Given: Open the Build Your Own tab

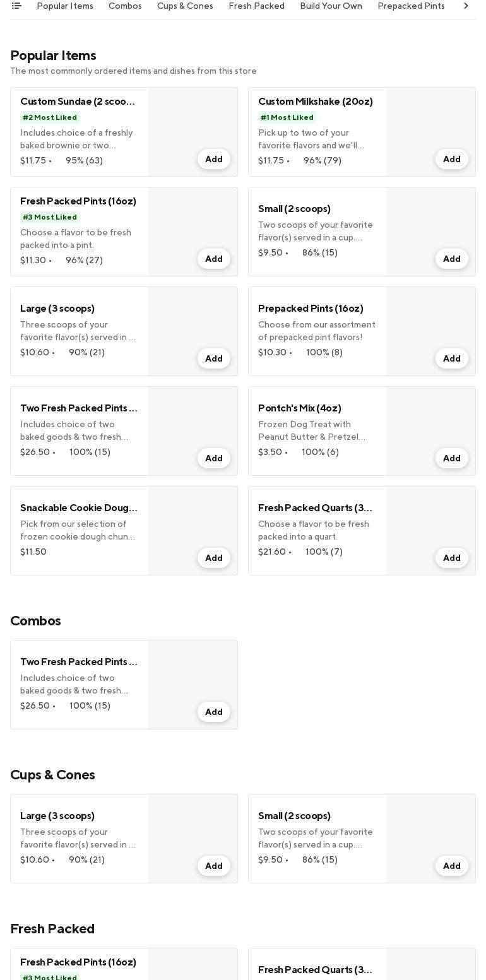Looking at the screenshot, I should 331,6.
